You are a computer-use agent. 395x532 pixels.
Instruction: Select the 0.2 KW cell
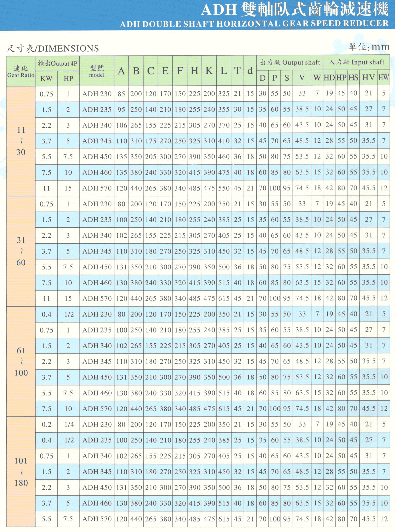point(46,424)
